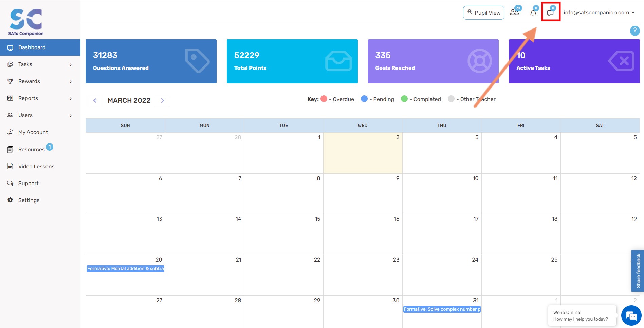Image resolution: width=644 pixels, height=328 pixels.
Task: Click the red Overdue key swatch
Action: coord(324,99)
